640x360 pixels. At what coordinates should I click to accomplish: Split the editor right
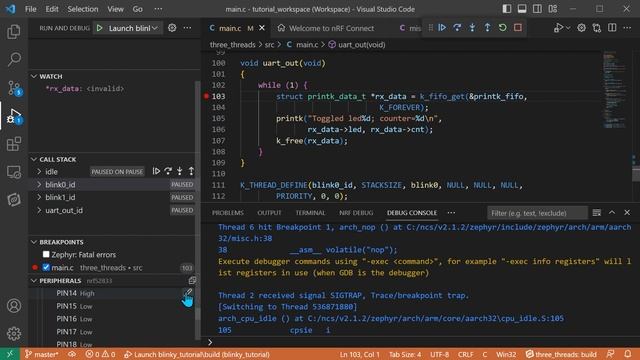click(x=612, y=28)
